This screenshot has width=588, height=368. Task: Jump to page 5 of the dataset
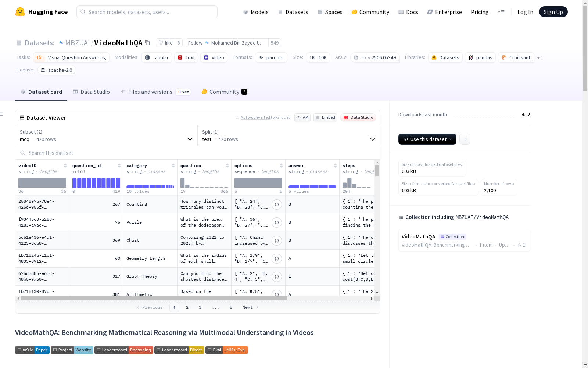point(231,307)
